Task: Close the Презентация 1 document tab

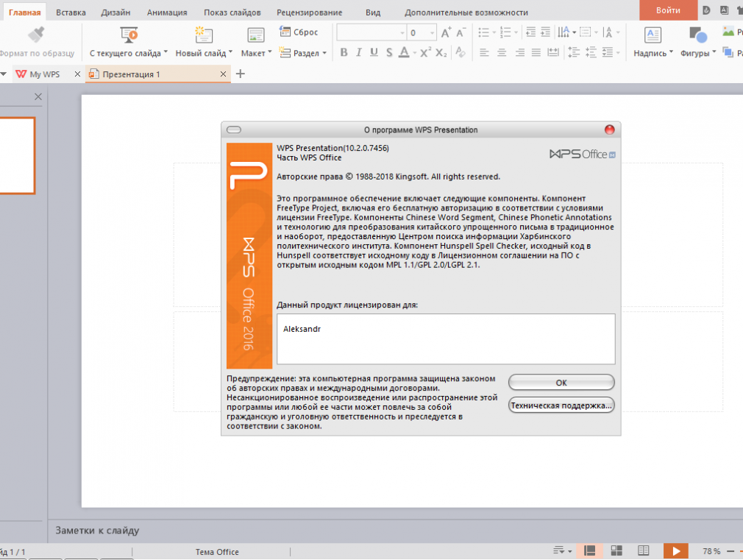Action: pyautogui.click(x=223, y=74)
